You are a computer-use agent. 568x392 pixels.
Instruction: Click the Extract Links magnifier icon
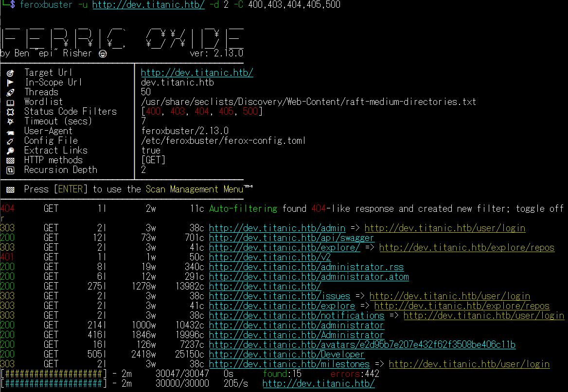[x=10, y=151]
